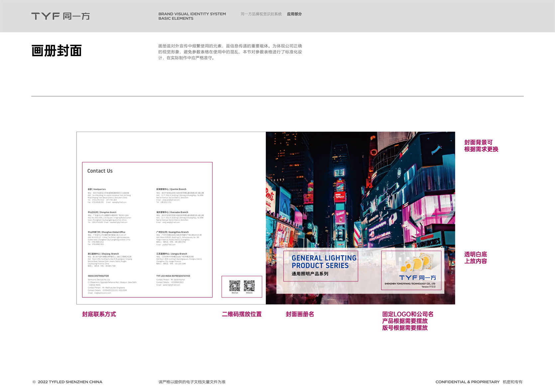Click the 二维码摆放位置 caption
This screenshot has width=555, height=392.
click(242, 314)
